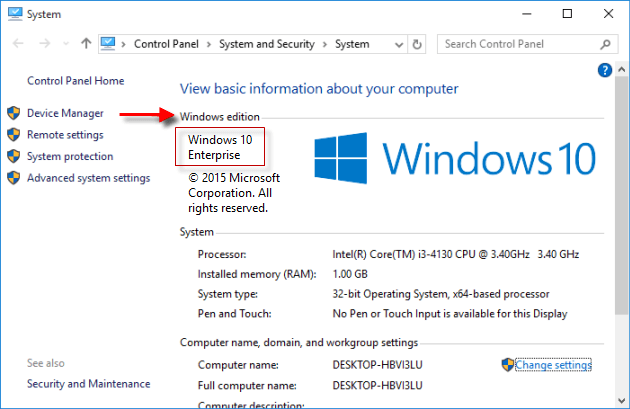The width and height of the screenshot is (630, 409).
Task: Click the Search Control Panel field
Action: click(515, 44)
